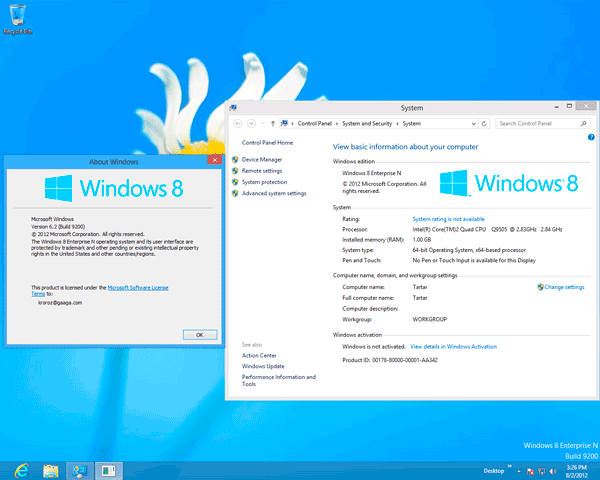
Task: Click the Search Control Panel field
Action: coord(540,123)
